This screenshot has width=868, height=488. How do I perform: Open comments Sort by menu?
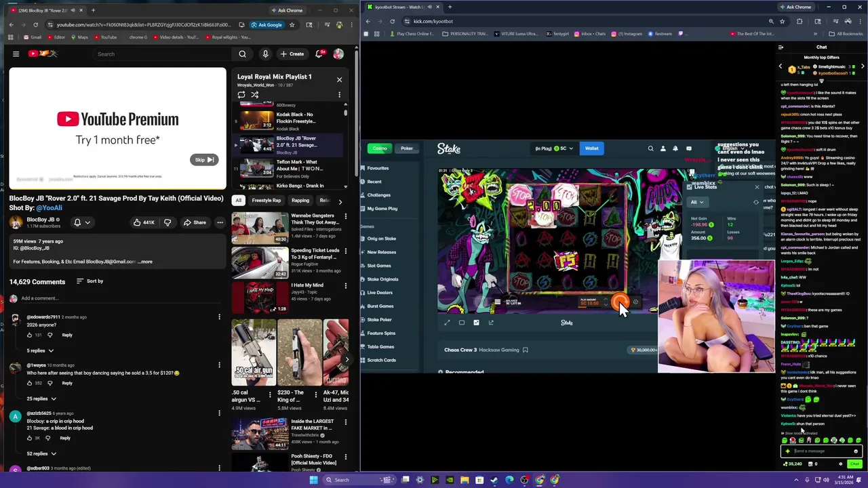pyautogui.click(x=90, y=281)
